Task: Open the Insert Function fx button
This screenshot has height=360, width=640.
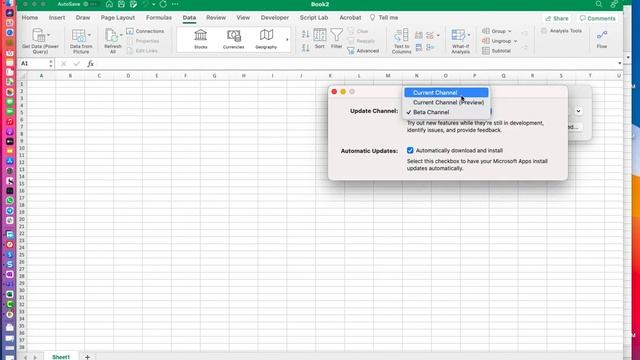Action: coord(91,64)
